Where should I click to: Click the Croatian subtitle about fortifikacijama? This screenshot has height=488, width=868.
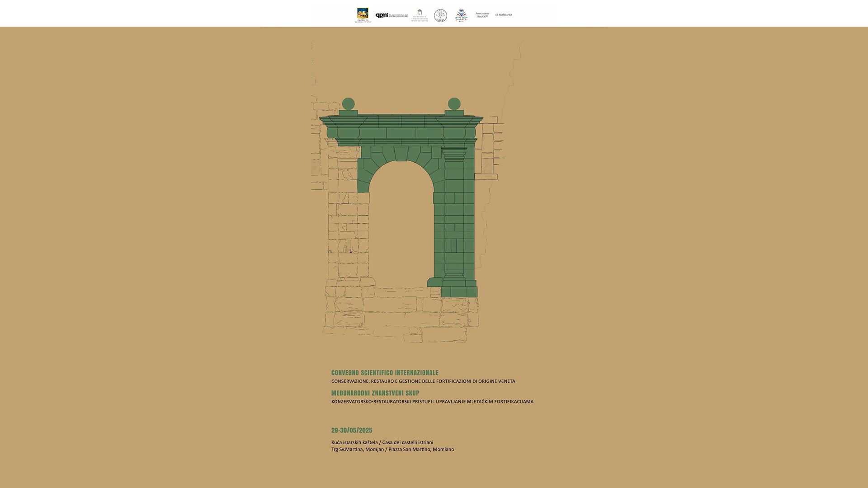pyautogui.click(x=432, y=402)
